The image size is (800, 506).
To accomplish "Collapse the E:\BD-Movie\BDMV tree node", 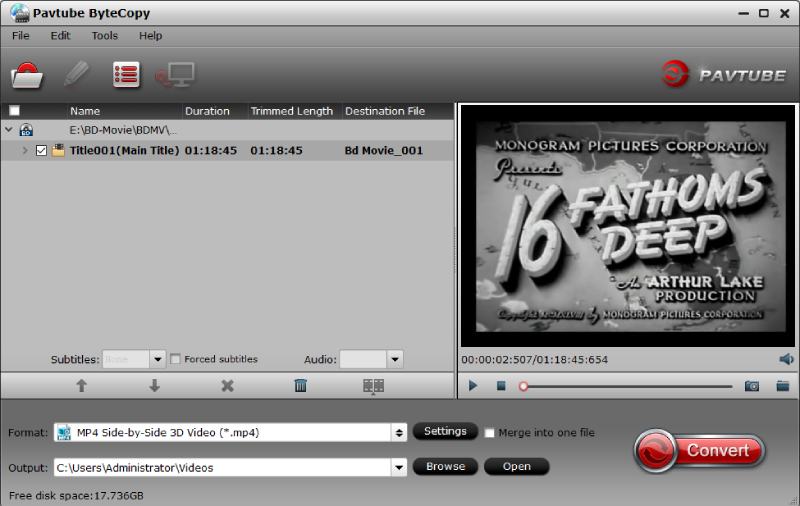I will click(9, 130).
